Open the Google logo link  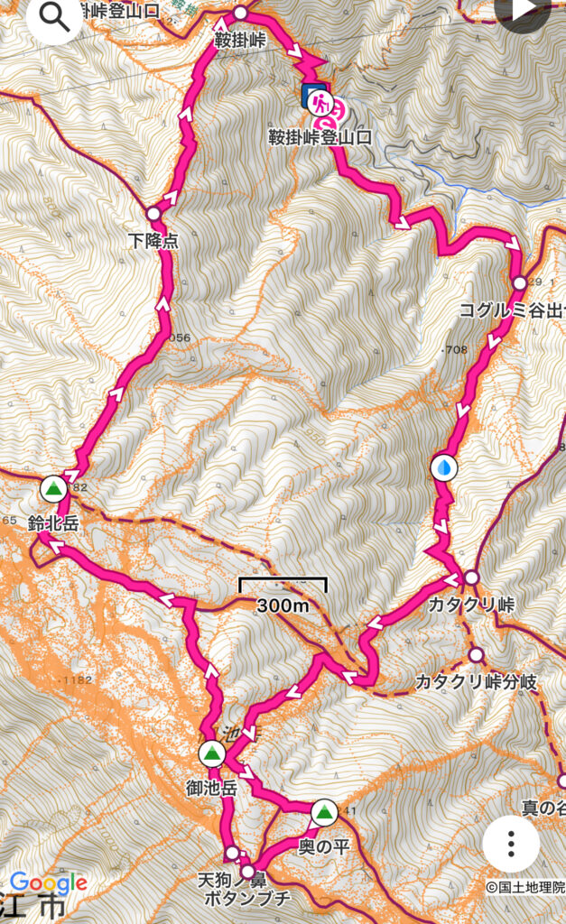coord(49,882)
